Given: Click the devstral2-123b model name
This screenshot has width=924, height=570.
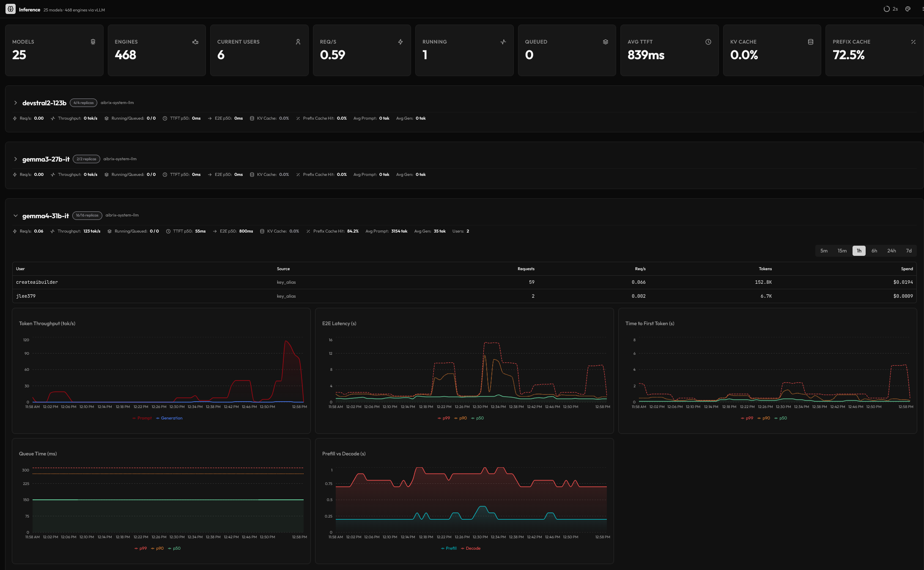Looking at the screenshot, I should tap(44, 103).
